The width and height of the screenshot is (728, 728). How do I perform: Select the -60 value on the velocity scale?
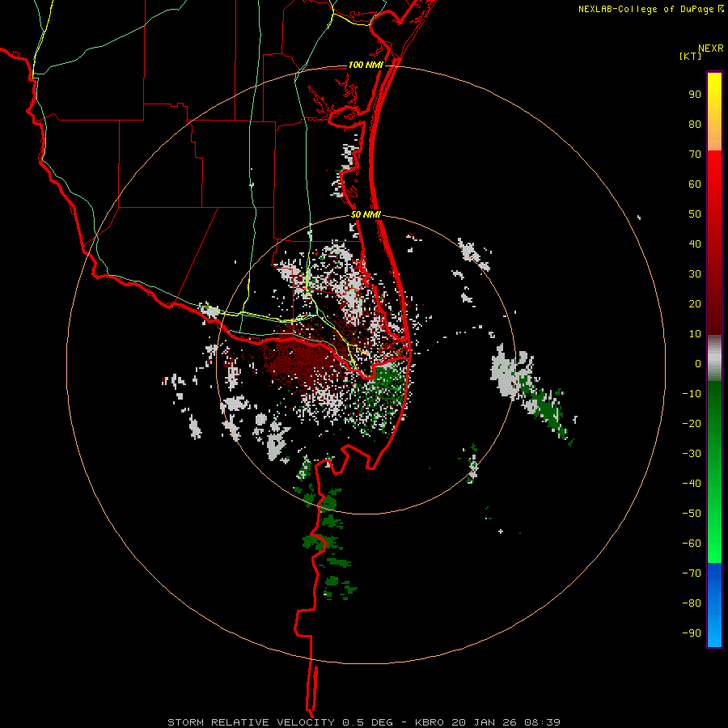click(x=692, y=544)
